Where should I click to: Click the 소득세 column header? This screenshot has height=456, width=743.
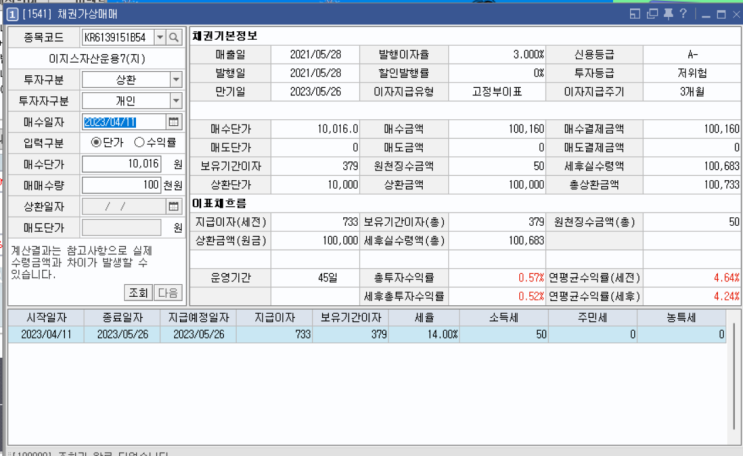(504, 318)
